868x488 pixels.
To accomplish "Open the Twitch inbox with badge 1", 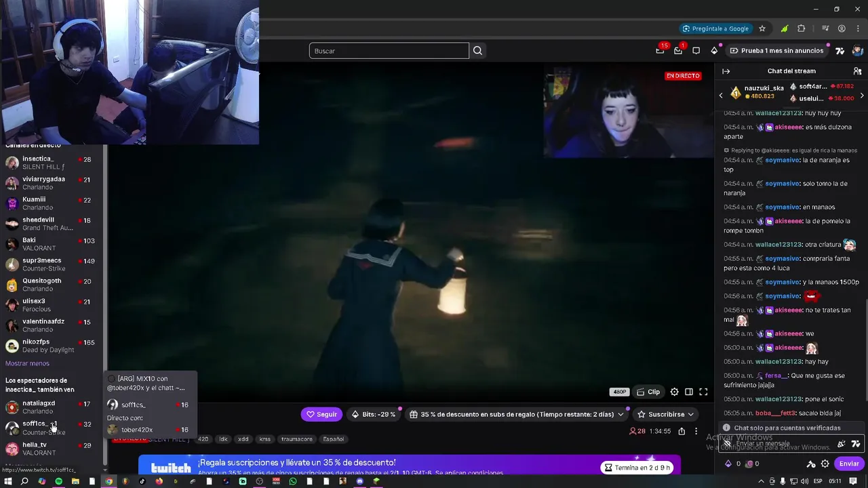I will coord(678,50).
